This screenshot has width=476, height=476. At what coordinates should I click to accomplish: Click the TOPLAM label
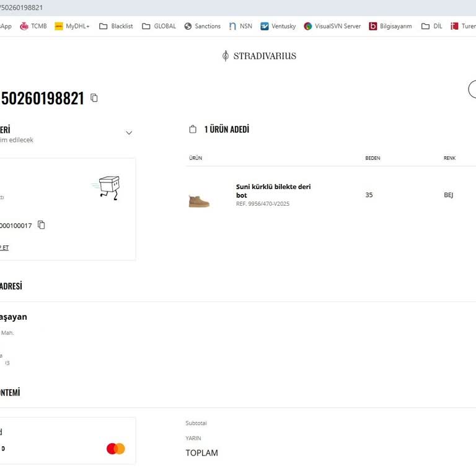point(202,453)
